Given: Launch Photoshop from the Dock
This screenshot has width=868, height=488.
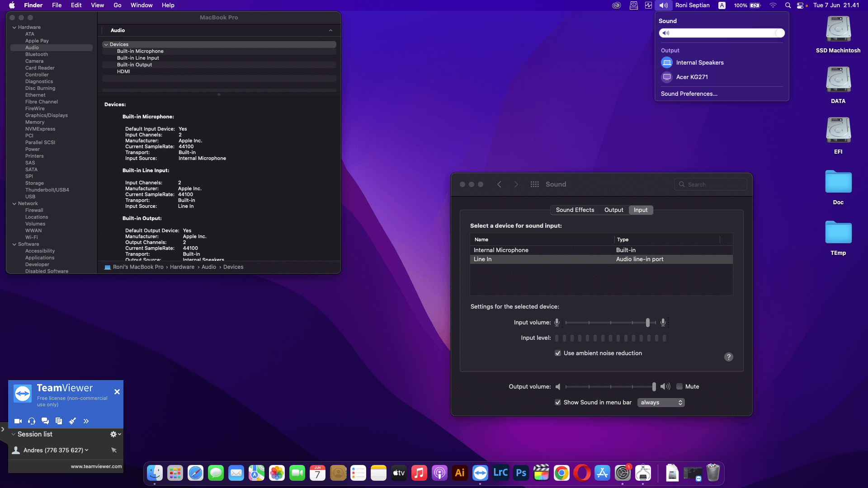Looking at the screenshot, I should 521,473.
